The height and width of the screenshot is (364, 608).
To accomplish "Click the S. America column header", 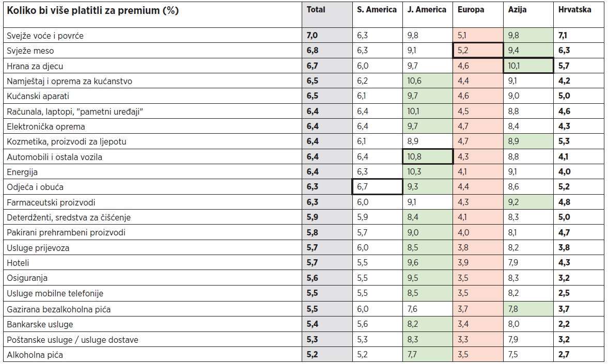I will [x=377, y=10].
